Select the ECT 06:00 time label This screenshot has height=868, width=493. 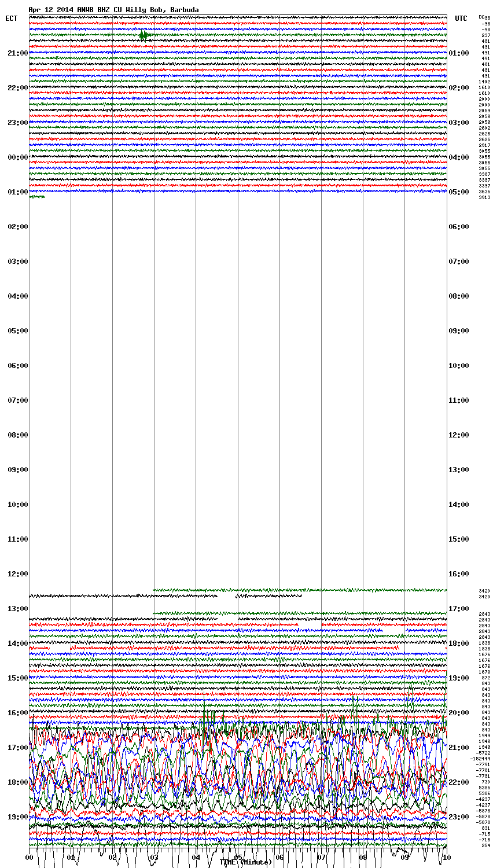click(18, 366)
